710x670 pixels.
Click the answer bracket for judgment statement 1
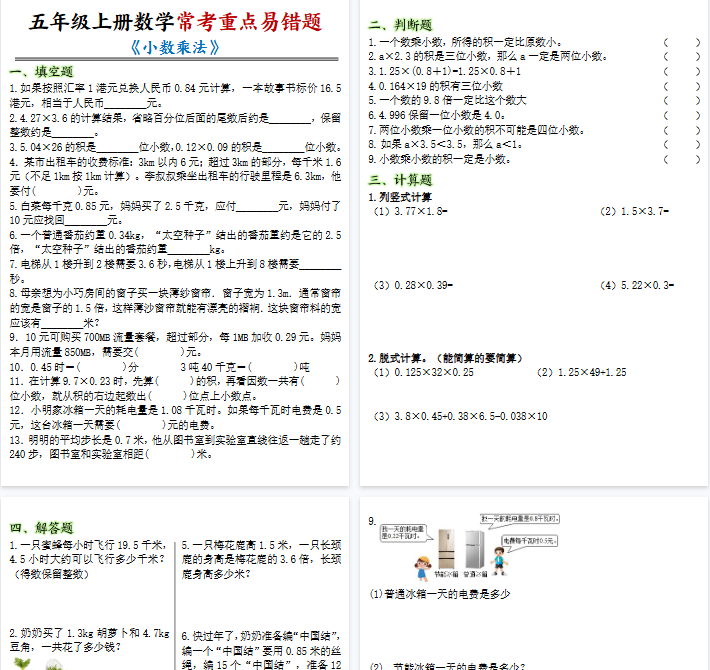pos(682,42)
